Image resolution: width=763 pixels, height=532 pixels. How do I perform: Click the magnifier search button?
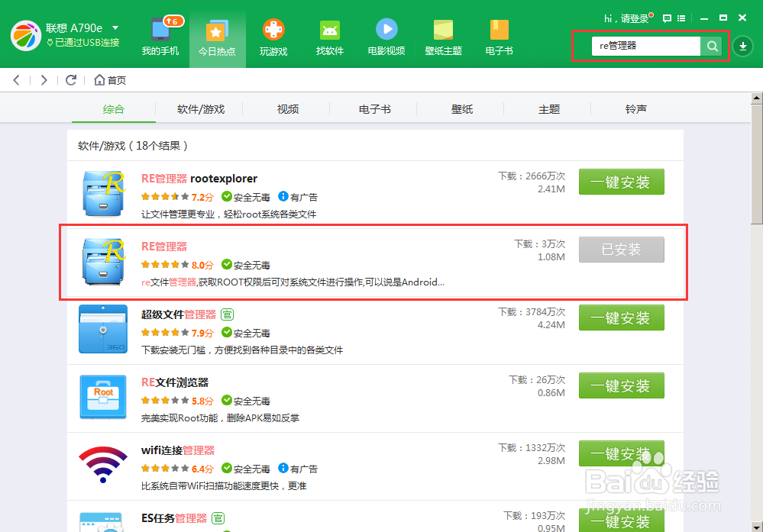pos(712,47)
